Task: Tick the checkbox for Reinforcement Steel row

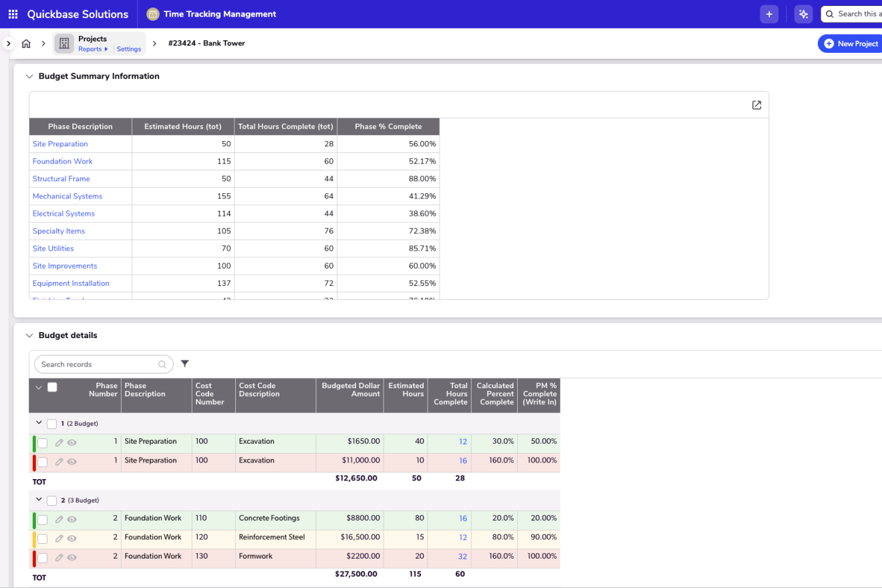Action: [x=43, y=539]
